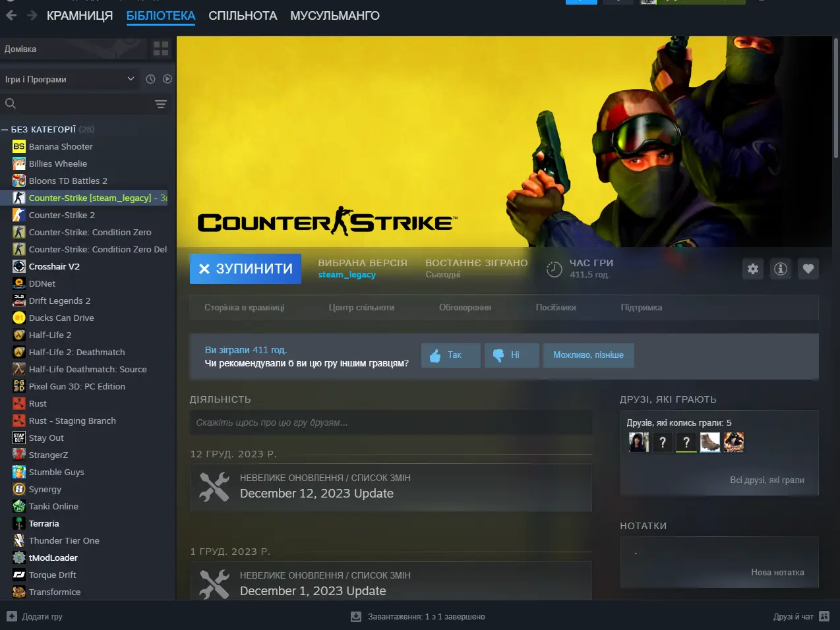Click the Crosshair V2 icon
Screen dimensions: 840x630
(x=19, y=266)
